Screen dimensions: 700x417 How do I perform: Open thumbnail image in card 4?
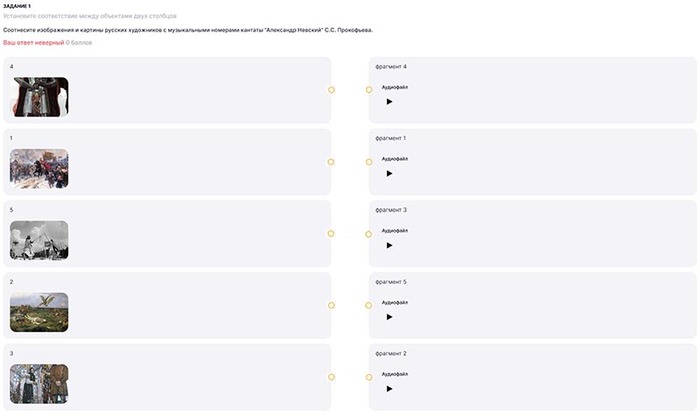(x=39, y=97)
